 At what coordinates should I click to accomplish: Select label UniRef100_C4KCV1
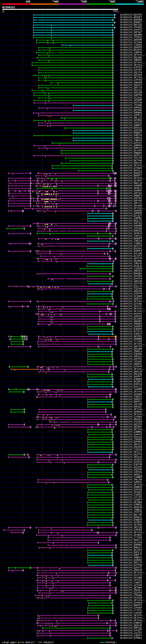[131, 236]
